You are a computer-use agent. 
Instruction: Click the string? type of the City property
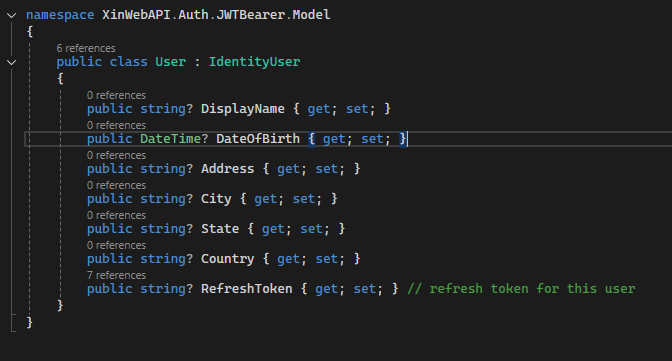coord(166,199)
